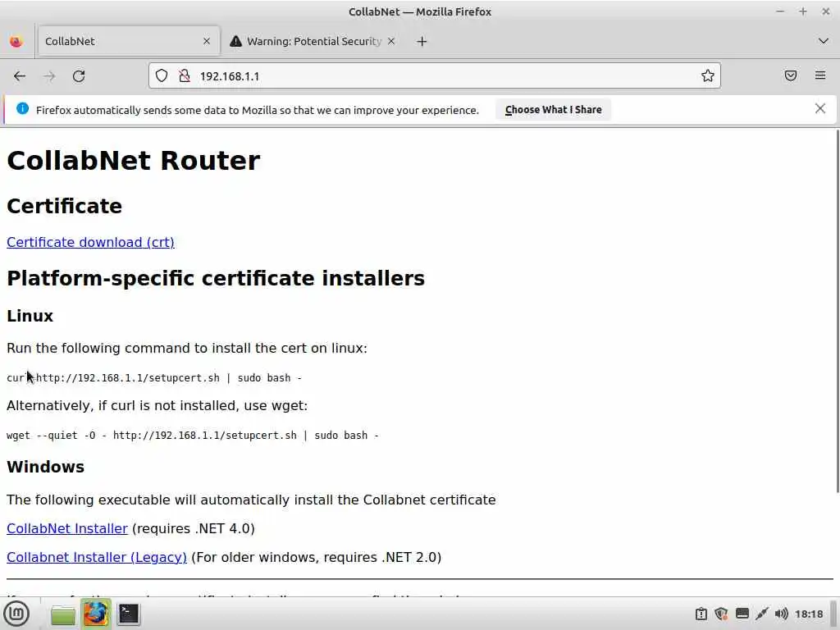The height and width of the screenshot is (630, 840).
Task: Open a new tab with the plus button
Action: (x=422, y=41)
